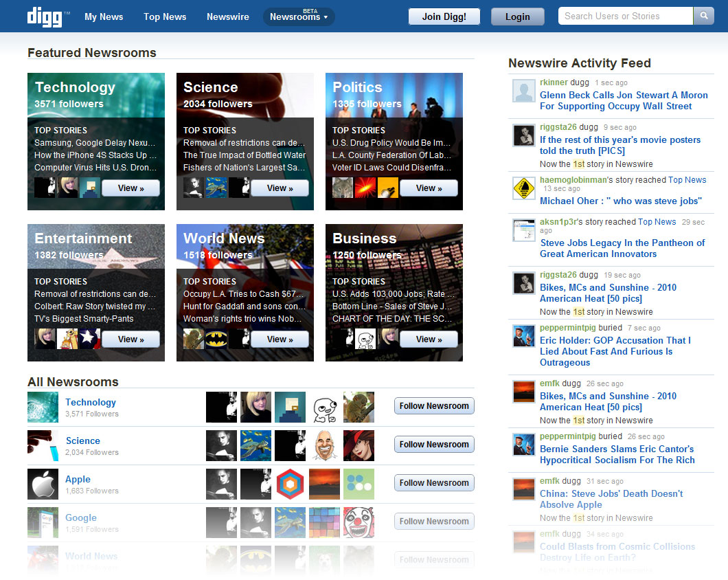Click the magnifying glass search icon
Screen dimensions: 728x580
[703, 15]
